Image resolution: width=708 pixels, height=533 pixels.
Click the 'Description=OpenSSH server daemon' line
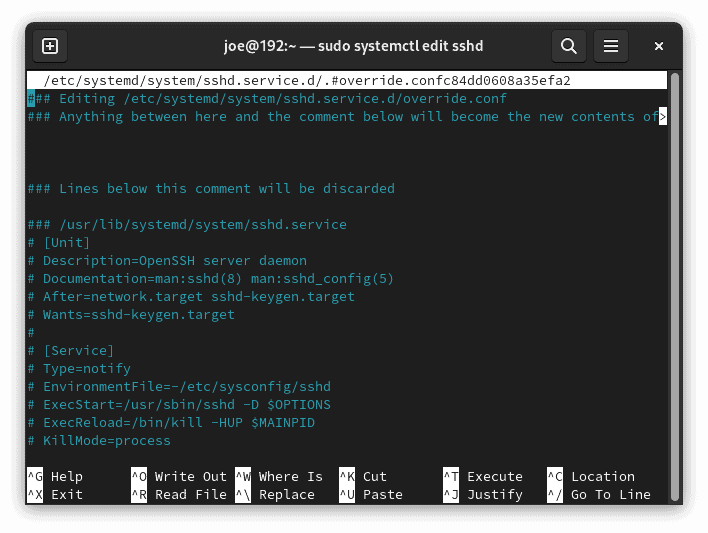pos(167,261)
